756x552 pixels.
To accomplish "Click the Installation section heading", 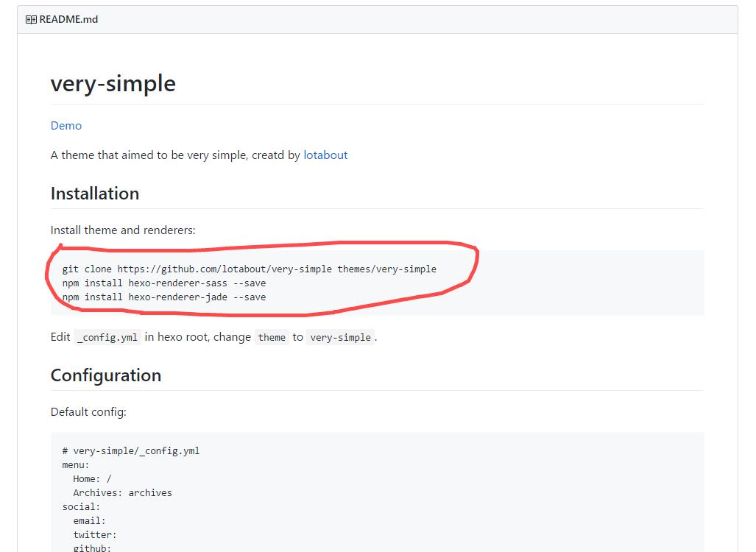I will (95, 194).
